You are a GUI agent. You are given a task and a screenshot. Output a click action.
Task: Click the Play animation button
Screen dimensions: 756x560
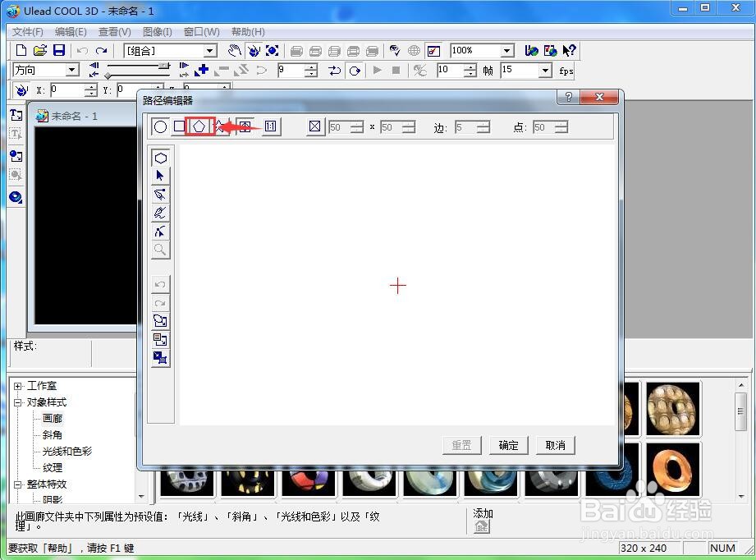(x=377, y=71)
